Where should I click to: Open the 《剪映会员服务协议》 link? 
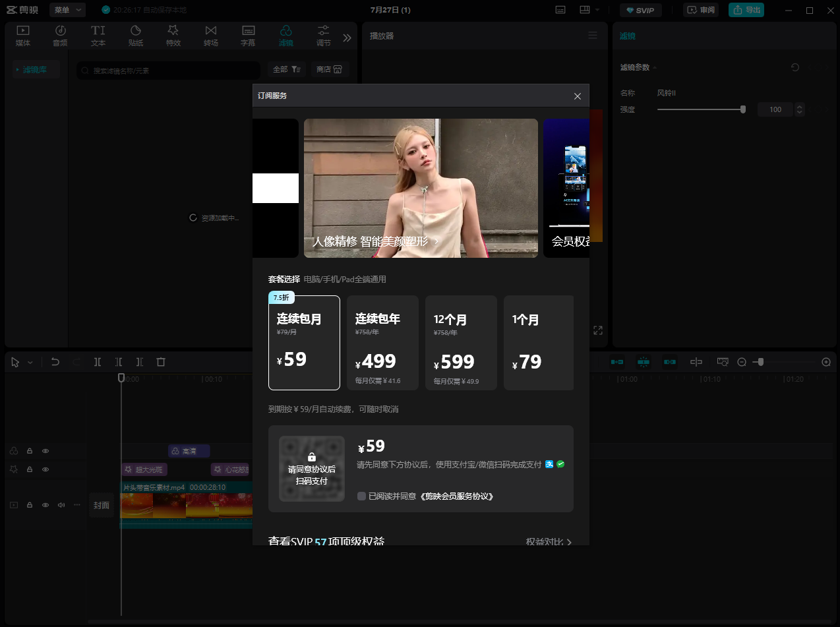click(x=457, y=496)
